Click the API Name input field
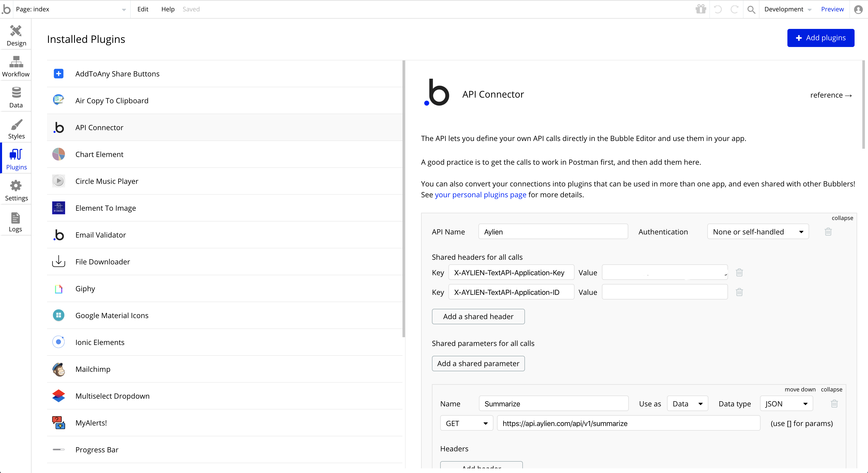This screenshot has height=473, width=868. (x=553, y=232)
